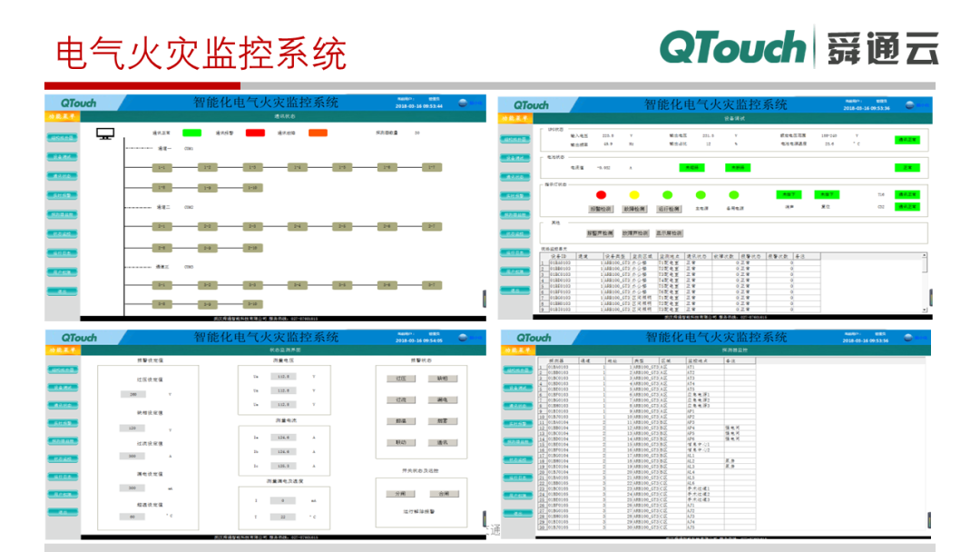Toggle the 合闸 switch control button

pyautogui.click(x=443, y=494)
